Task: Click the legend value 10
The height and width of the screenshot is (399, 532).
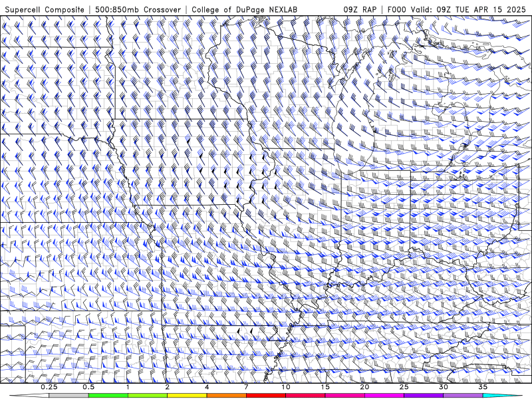Action: click(x=286, y=387)
